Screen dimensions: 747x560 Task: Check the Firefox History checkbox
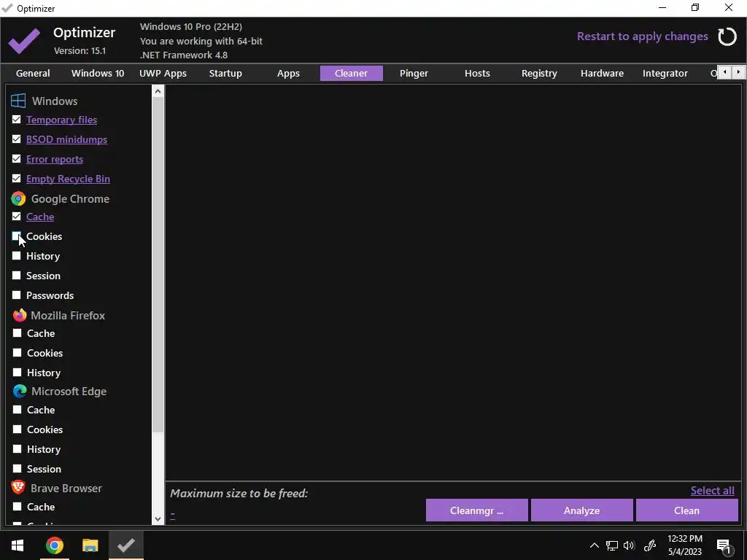(x=18, y=373)
